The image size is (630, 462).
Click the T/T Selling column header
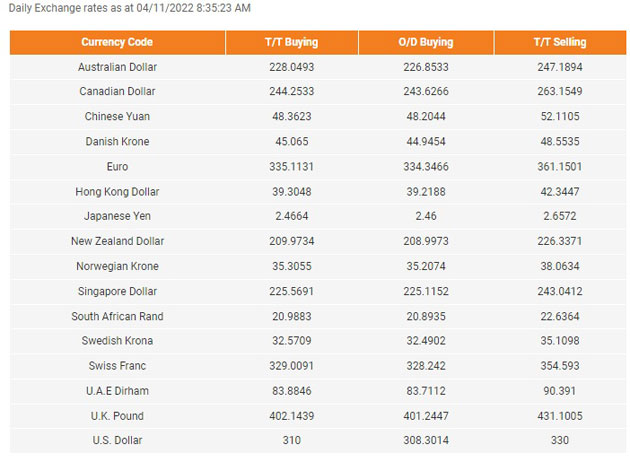(560, 42)
